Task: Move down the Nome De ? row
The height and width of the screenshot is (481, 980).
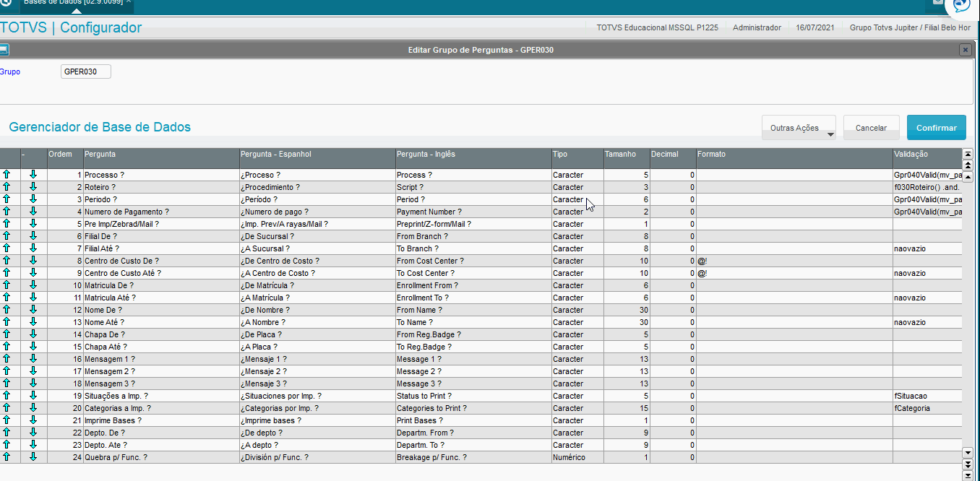Action: coord(33,310)
